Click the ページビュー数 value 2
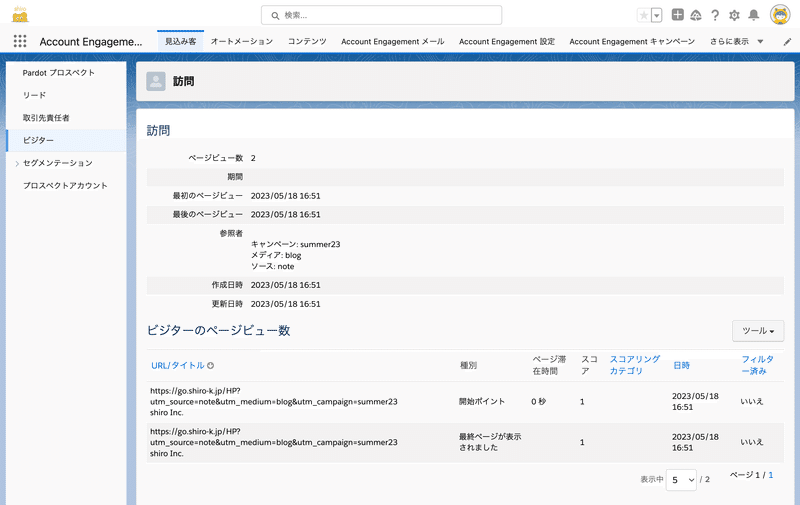Screen dimensions: 800x505 click(253, 158)
